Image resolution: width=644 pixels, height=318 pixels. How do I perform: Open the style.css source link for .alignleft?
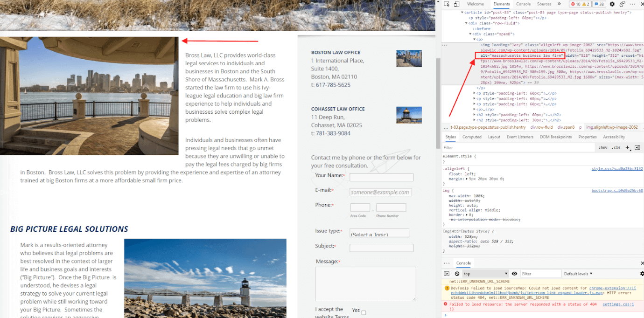[x=617, y=169]
